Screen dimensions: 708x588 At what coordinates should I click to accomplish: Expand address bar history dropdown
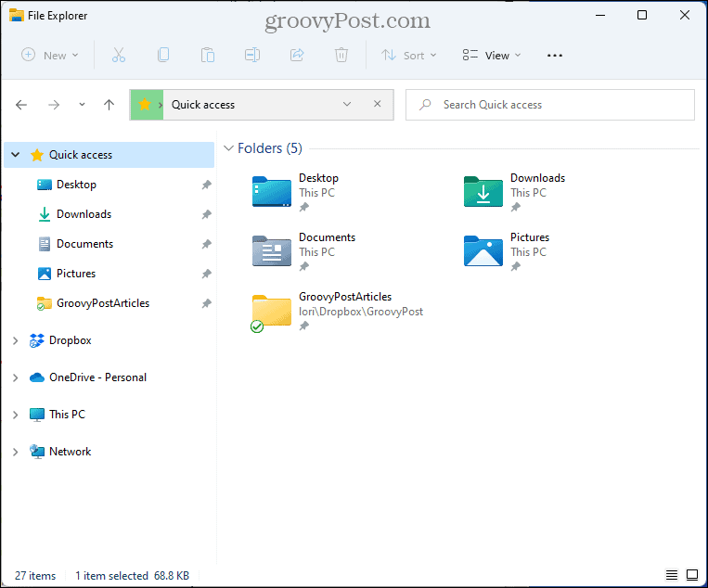pos(347,104)
